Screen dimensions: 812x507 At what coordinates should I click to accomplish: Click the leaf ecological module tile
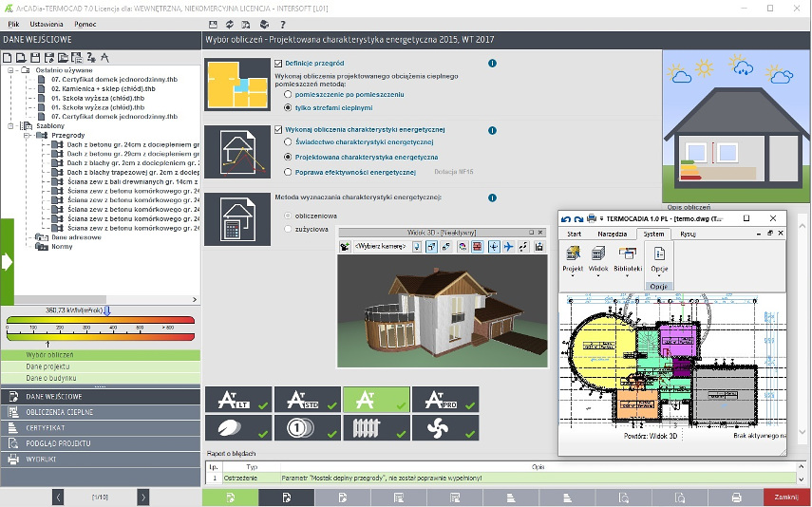click(238, 428)
